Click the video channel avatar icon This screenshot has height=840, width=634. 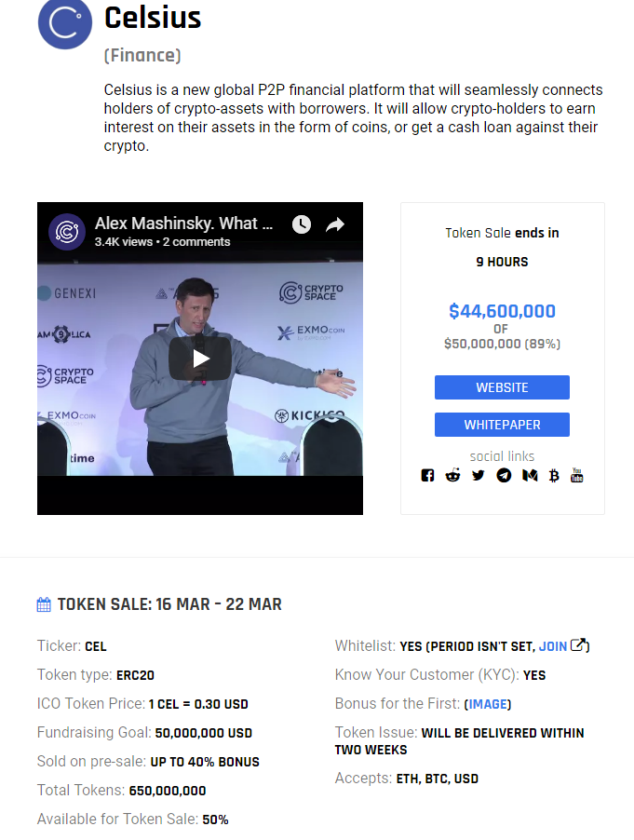67,232
